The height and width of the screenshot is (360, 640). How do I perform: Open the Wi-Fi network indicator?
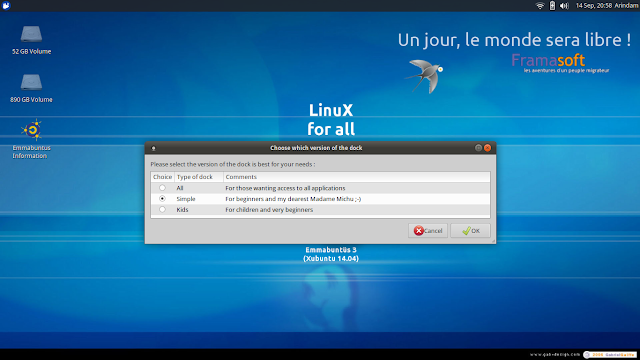click(540, 6)
